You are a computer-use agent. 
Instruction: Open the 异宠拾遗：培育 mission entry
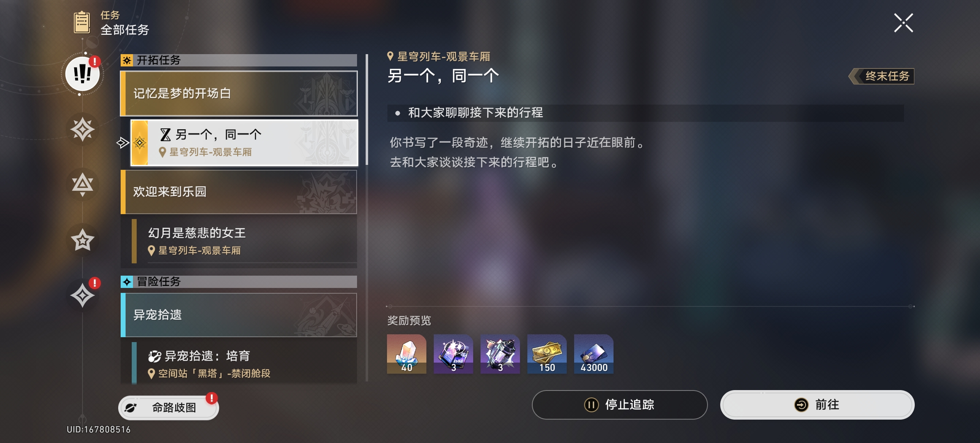point(244,363)
